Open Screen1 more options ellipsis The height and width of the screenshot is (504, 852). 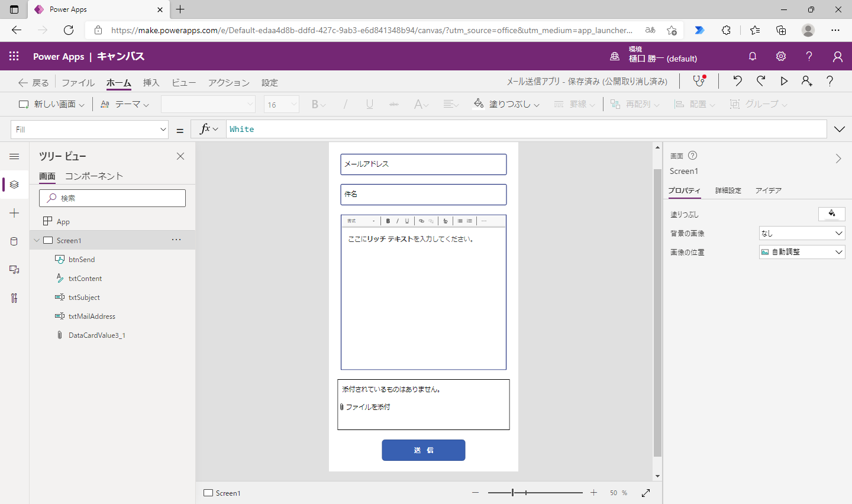pos(176,240)
